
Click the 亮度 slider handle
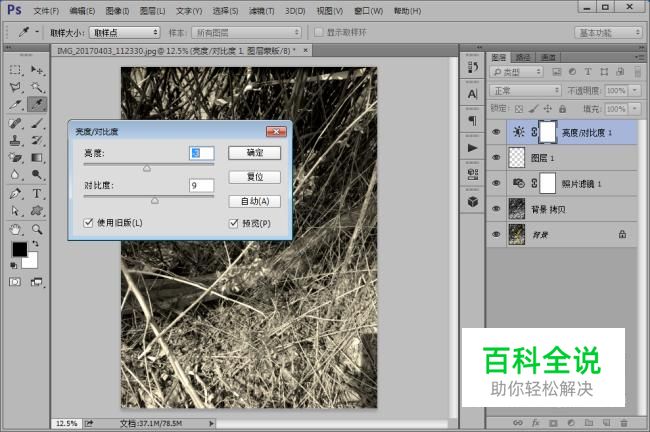tap(147, 168)
